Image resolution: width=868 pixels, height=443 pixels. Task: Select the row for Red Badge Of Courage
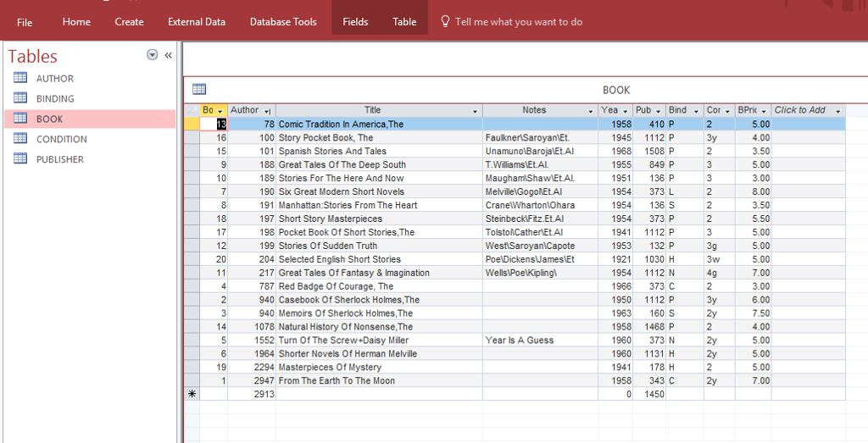192,286
